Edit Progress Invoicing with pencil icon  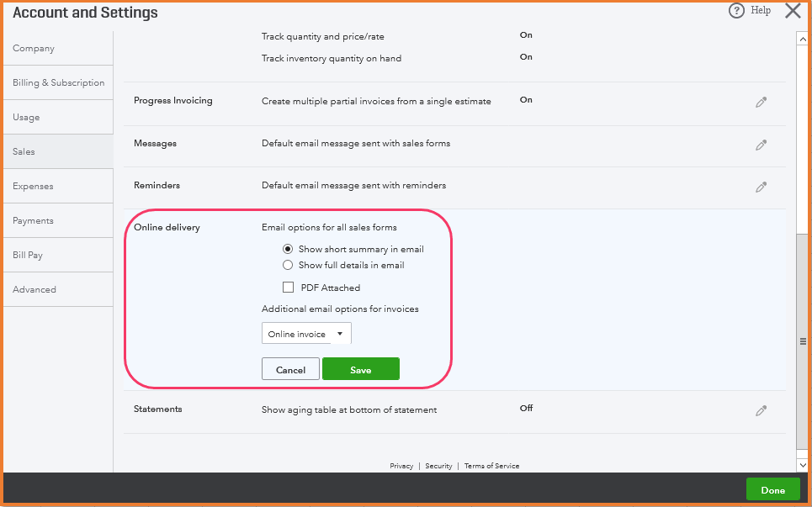tap(761, 102)
